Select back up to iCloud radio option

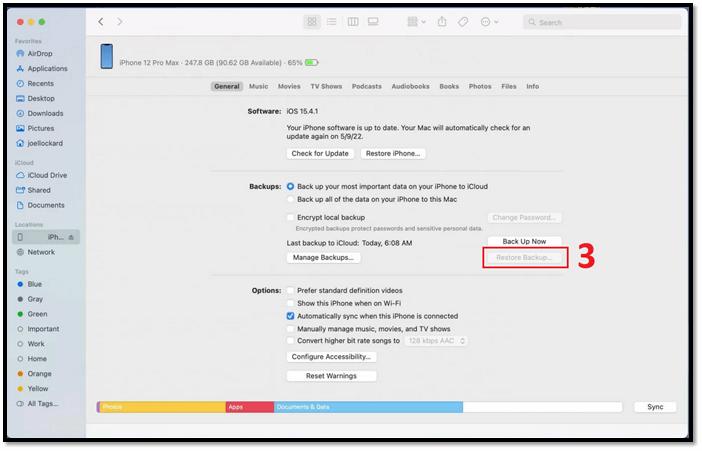[x=291, y=186]
